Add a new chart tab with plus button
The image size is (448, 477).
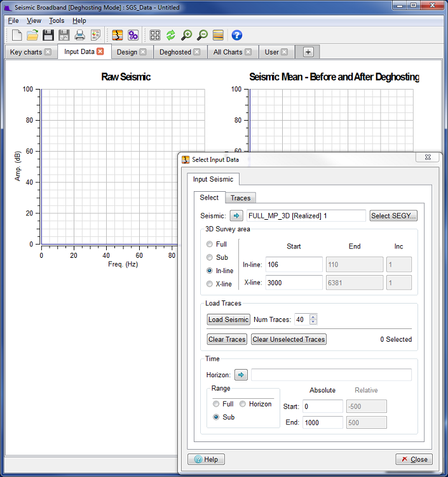[x=308, y=52]
